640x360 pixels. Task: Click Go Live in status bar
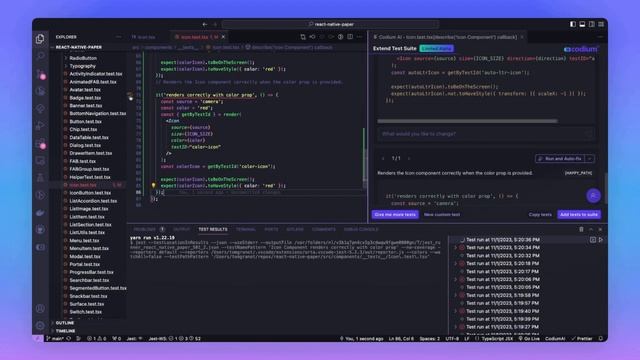click(529, 338)
